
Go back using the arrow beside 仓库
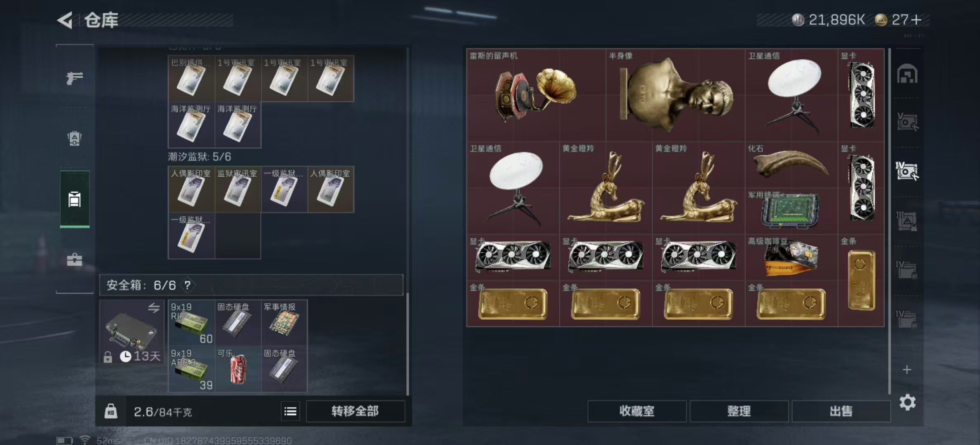pyautogui.click(x=65, y=20)
